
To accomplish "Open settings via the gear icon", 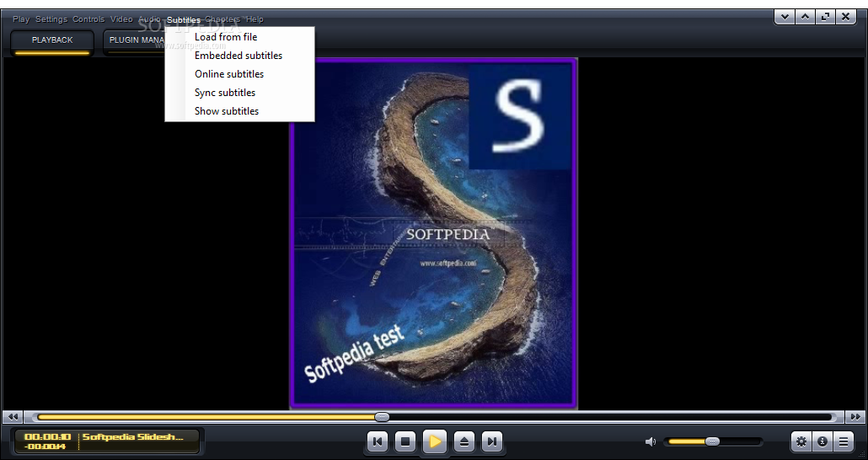I will (801, 441).
